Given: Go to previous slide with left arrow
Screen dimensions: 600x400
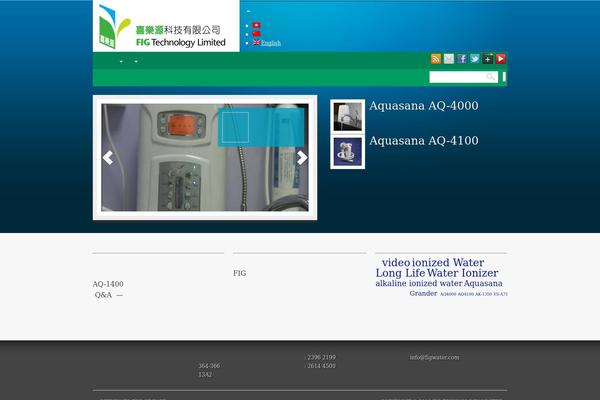Looking at the screenshot, I should [x=108, y=157].
